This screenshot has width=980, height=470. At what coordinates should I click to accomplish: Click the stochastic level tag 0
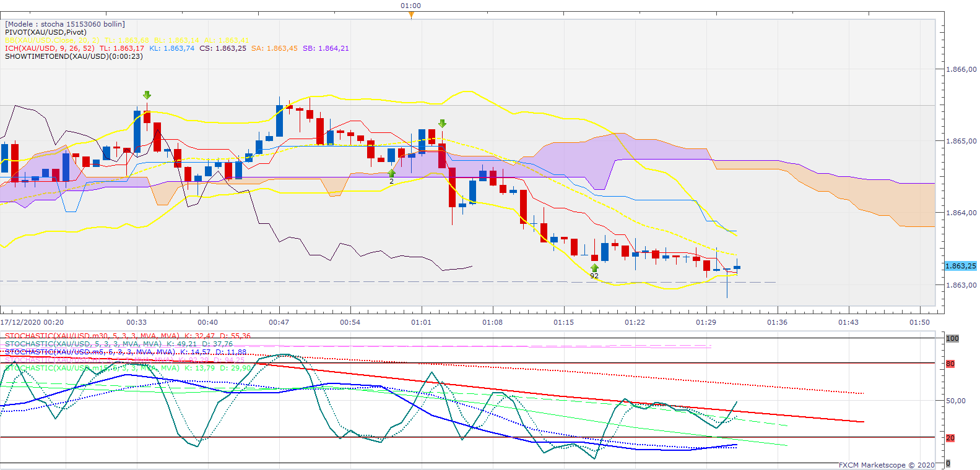(x=948, y=463)
